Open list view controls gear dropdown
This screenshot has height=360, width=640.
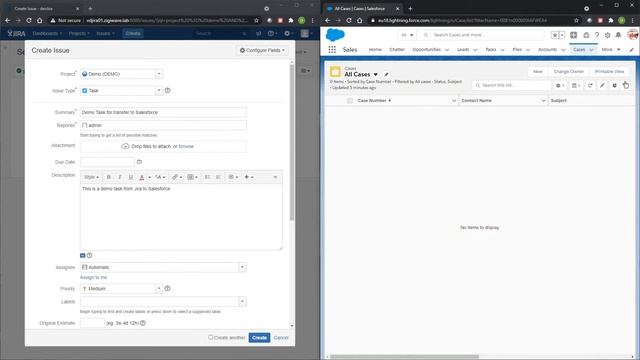(x=560, y=85)
